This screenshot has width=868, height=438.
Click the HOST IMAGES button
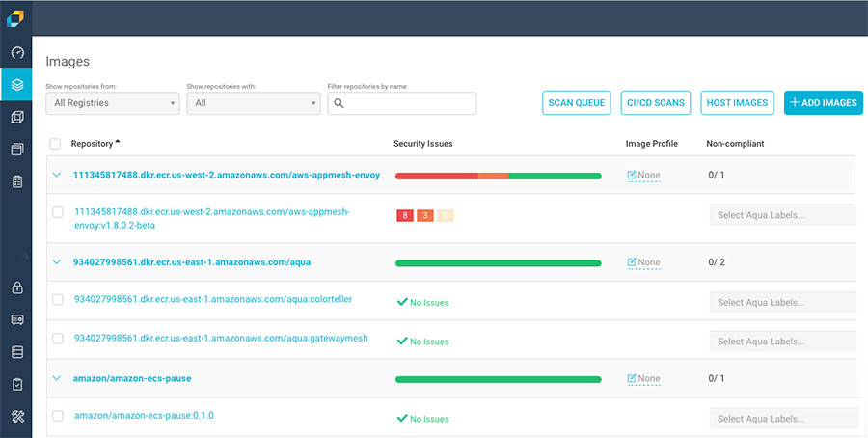pyautogui.click(x=737, y=103)
